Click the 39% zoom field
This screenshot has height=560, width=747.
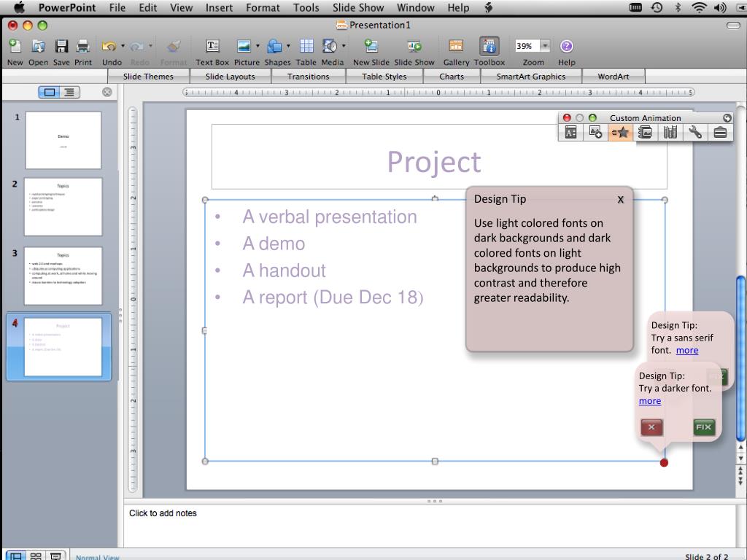(527, 46)
